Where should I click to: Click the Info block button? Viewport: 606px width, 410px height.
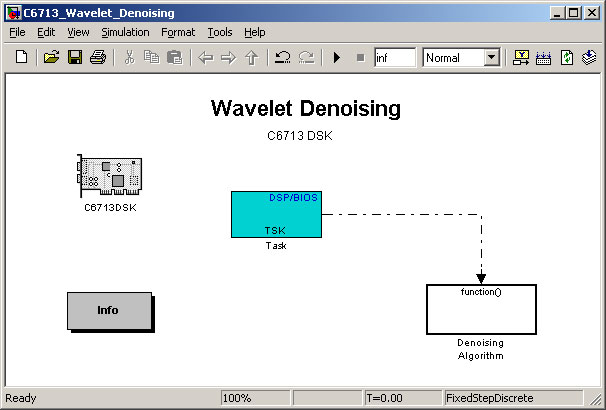(110, 311)
